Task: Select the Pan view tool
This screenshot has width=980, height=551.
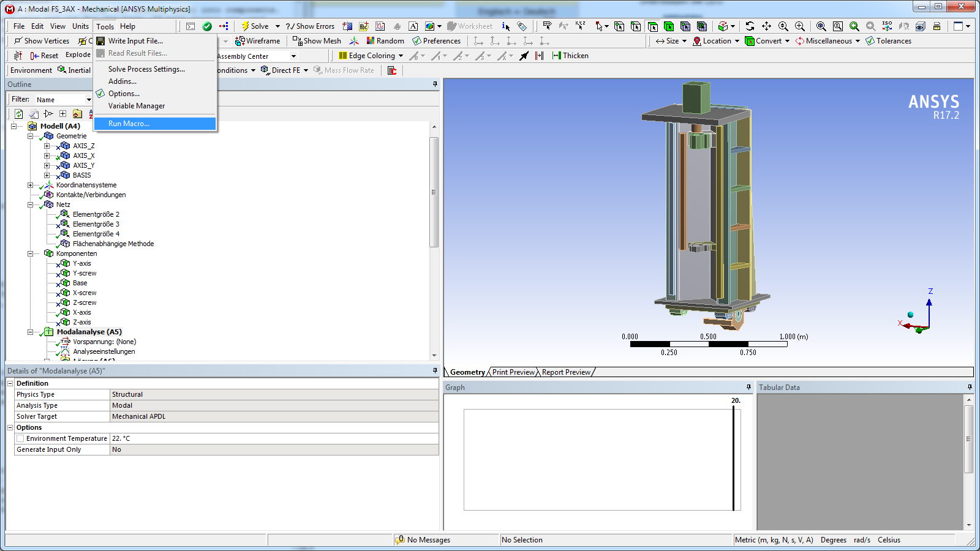Action: [x=766, y=26]
